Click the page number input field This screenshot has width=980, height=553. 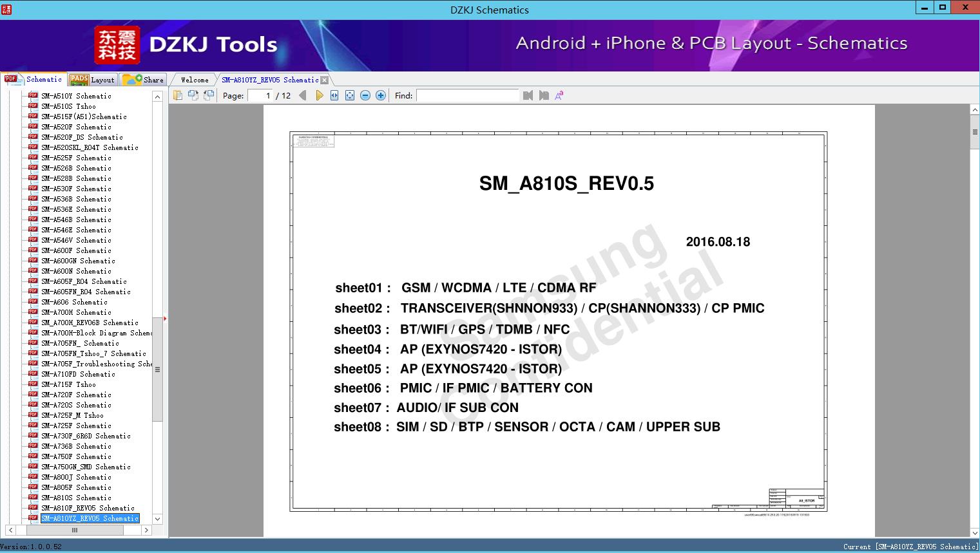coord(260,95)
